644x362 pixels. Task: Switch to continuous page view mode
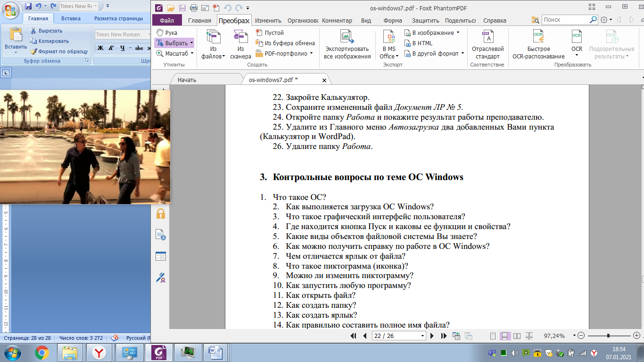coord(504,336)
